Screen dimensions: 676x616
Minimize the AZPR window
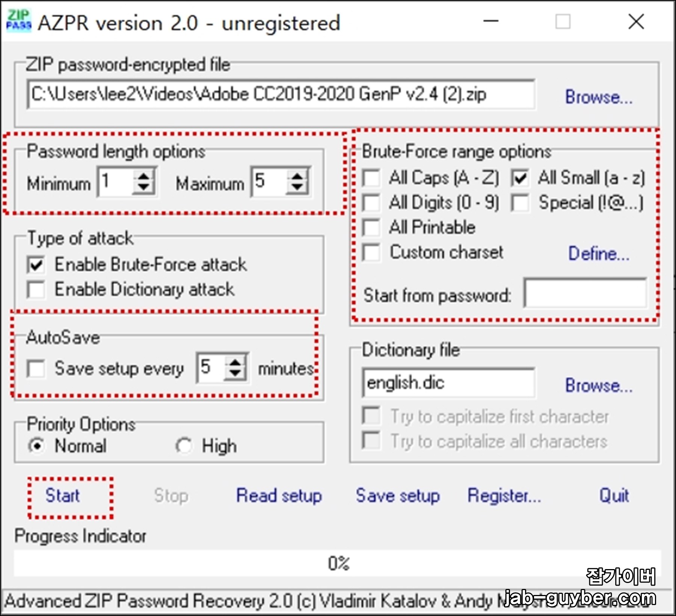coord(491,21)
